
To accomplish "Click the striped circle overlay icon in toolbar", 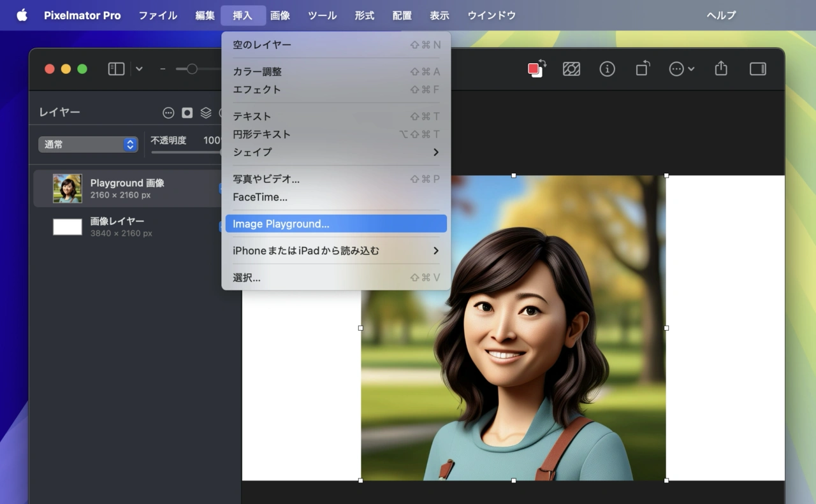I will click(x=571, y=69).
